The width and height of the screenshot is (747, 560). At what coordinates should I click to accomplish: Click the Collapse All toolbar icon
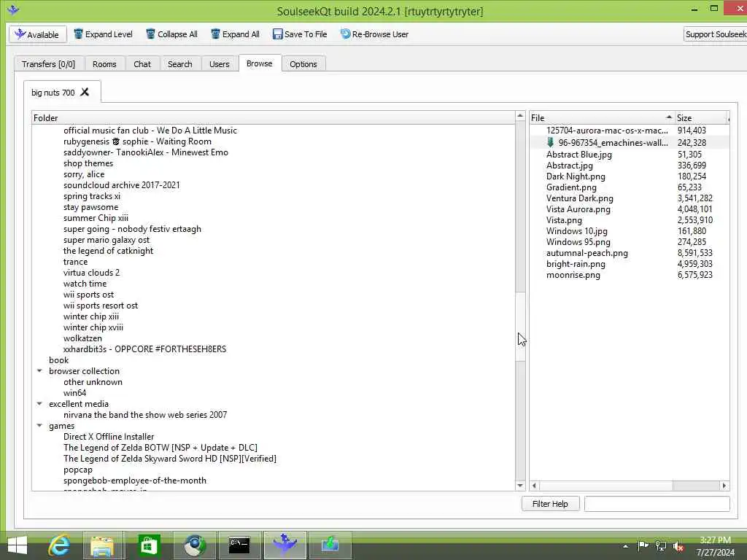coord(150,34)
